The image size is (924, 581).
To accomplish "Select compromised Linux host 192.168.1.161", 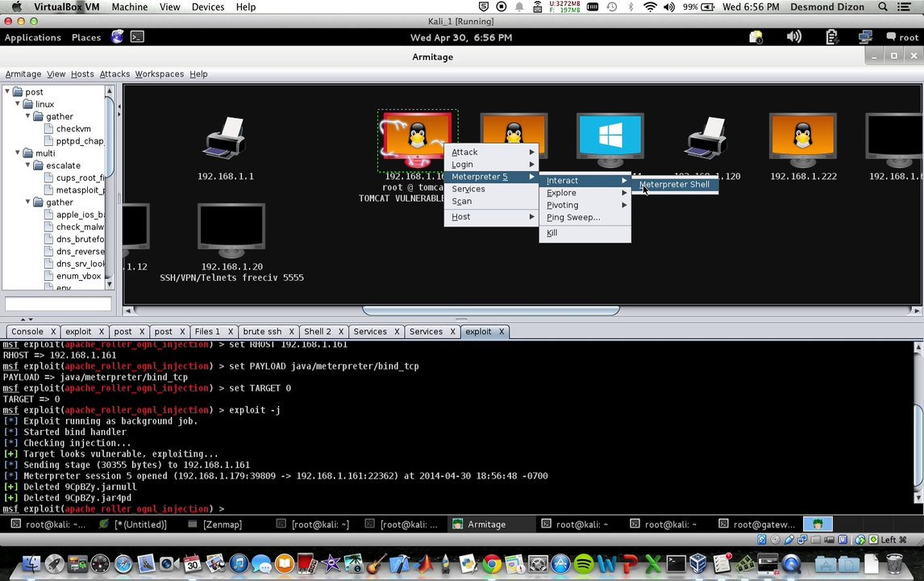I will pyautogui.click(x=417, y=140).
